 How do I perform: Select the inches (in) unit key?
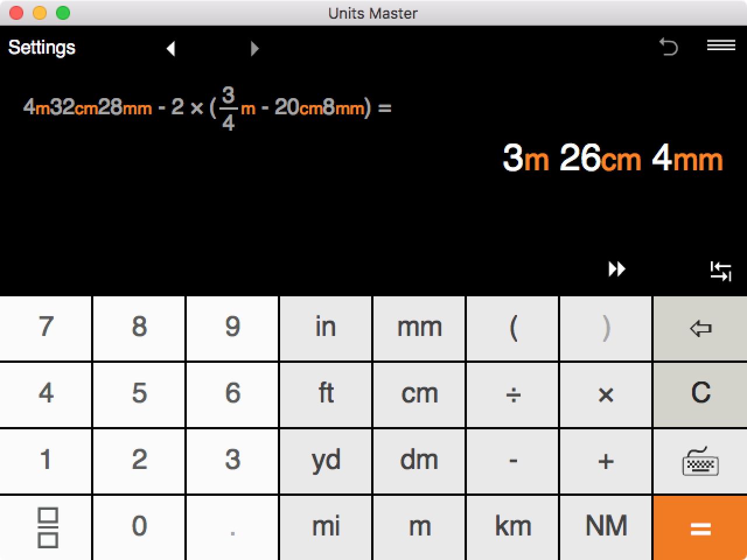click(x=326, y=328)
